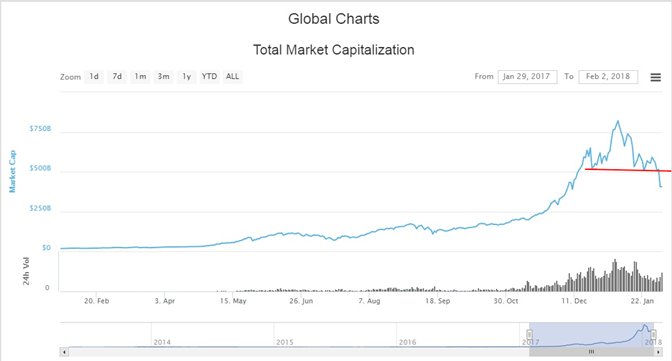The height and width of the screenshot is (361, 672).
Task: Click the 20. Feb date label
Action: coord(96,301)
